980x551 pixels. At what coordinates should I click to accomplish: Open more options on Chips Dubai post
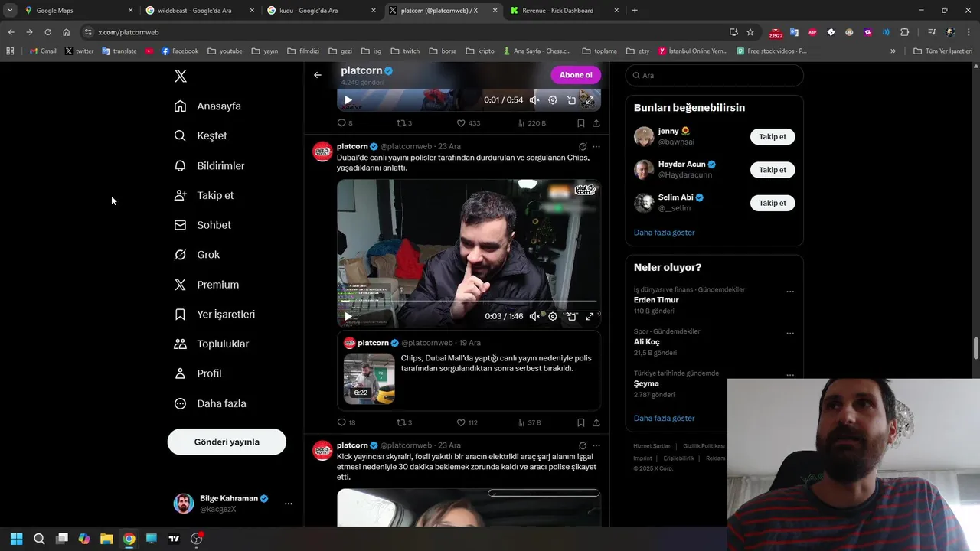tap(596, 146)
